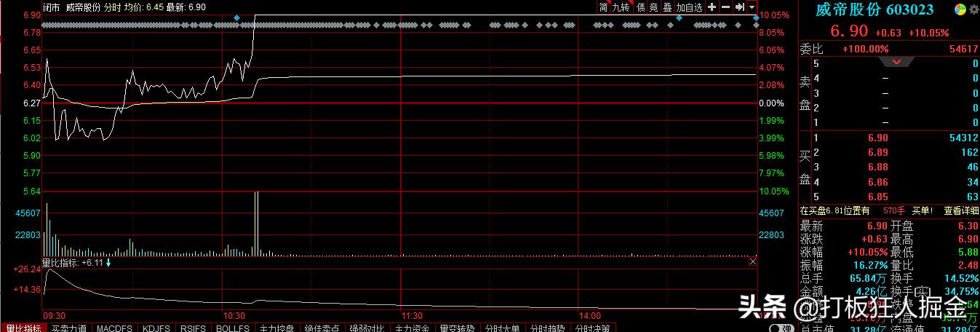Click the 简 simple view button
This screenshot has width=980, height=332.
tap(603, 7)
